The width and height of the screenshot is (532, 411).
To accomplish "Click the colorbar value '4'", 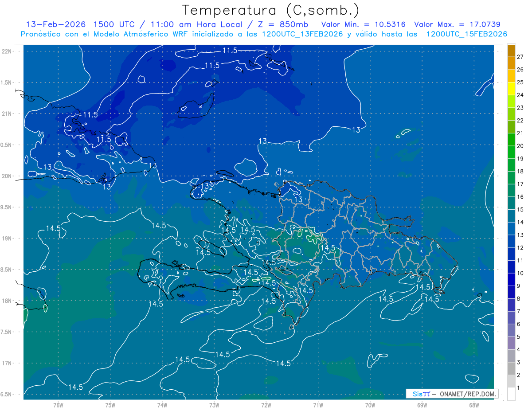I will pos(519,349).
